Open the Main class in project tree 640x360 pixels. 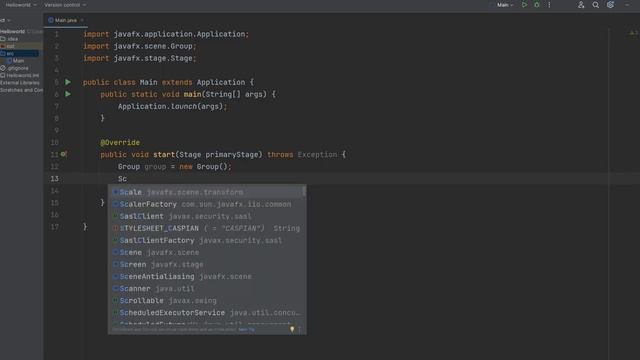tap(18, 61)
